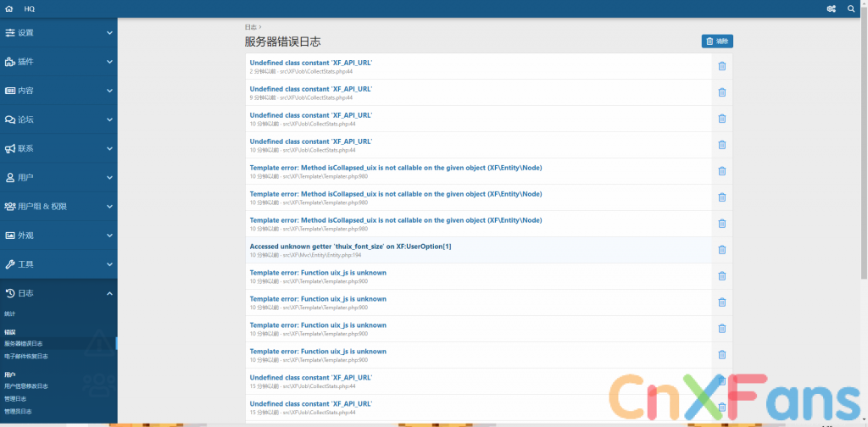Open 统计 under the 日志 section
This screenshot has width=868, height=427.
[10, 314]
